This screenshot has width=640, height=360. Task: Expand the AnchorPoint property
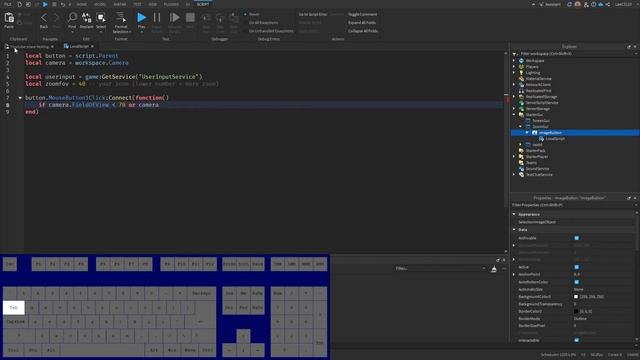click(x=514, y=274)
